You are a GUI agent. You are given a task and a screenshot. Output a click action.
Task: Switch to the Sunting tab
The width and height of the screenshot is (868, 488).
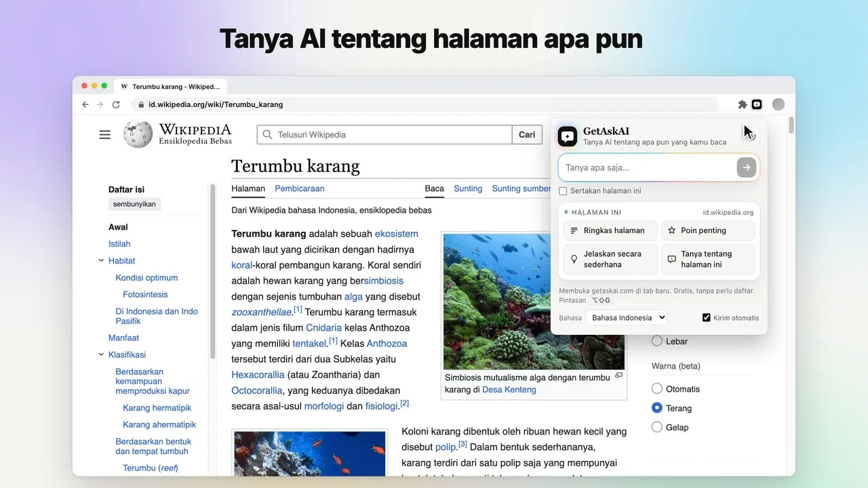click(468, 188)
